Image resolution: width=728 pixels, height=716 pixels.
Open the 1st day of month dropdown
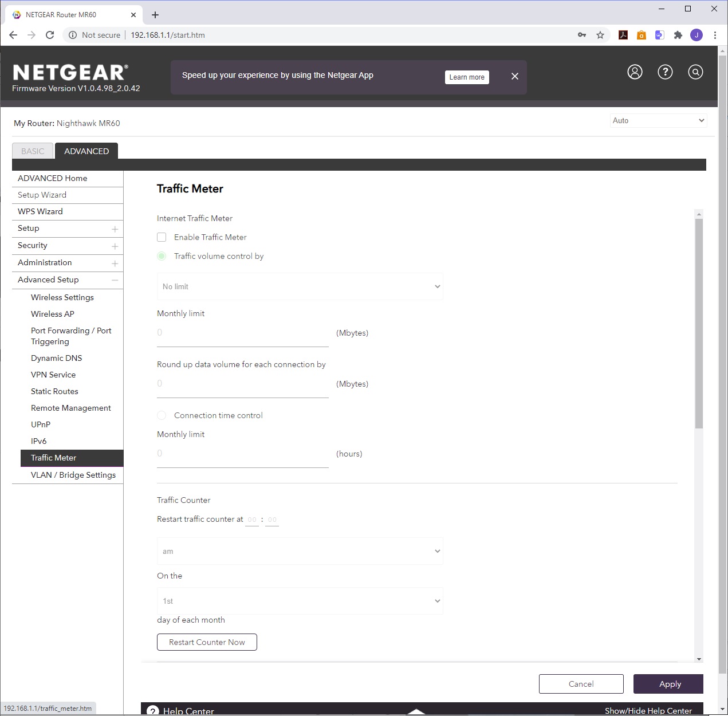tap(300, 600)
